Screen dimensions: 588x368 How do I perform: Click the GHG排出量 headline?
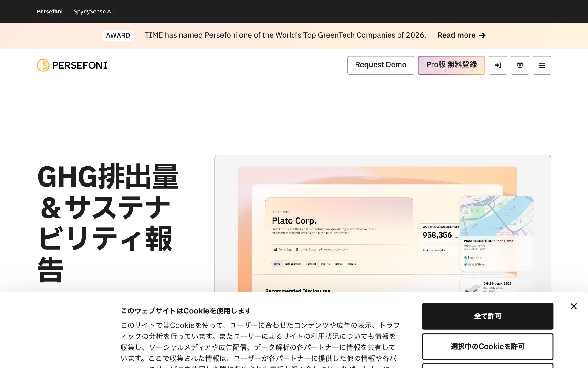pyautogui.click(x=108, y=223)
